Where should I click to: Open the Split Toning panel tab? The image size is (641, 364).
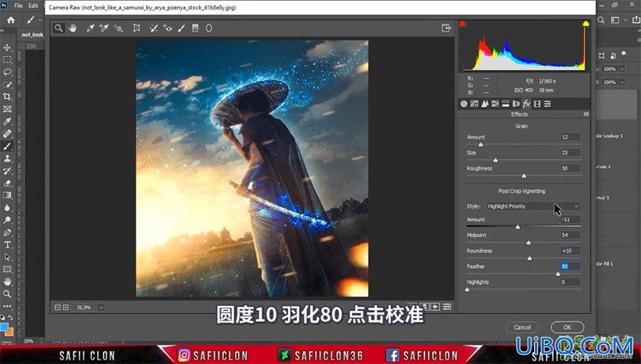coord(505,104)
